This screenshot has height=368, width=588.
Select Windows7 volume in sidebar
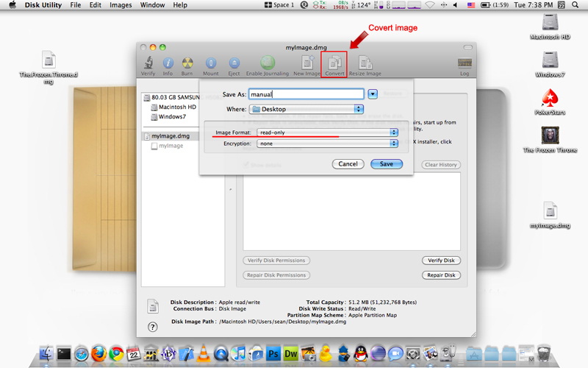coord(168,117)
